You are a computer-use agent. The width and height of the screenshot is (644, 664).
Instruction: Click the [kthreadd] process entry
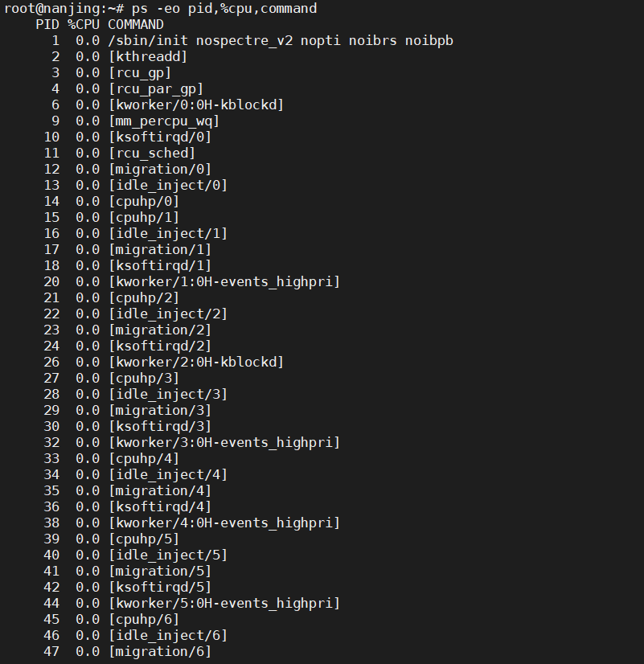coord(148,57)
